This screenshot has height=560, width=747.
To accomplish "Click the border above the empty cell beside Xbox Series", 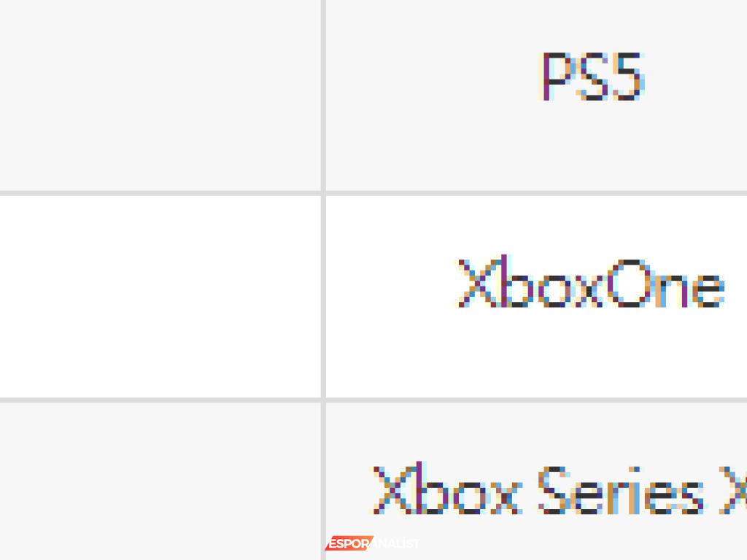I will [160, 400].
